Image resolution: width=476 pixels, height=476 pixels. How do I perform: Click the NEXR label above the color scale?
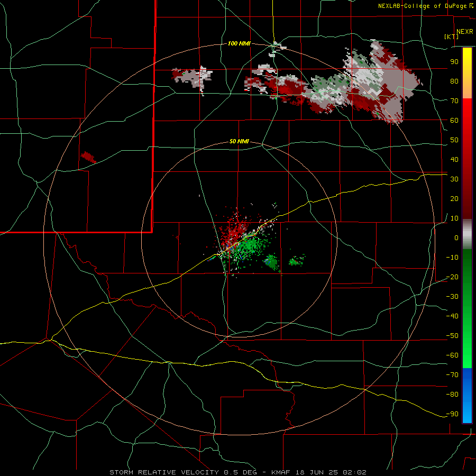[464, 32]
